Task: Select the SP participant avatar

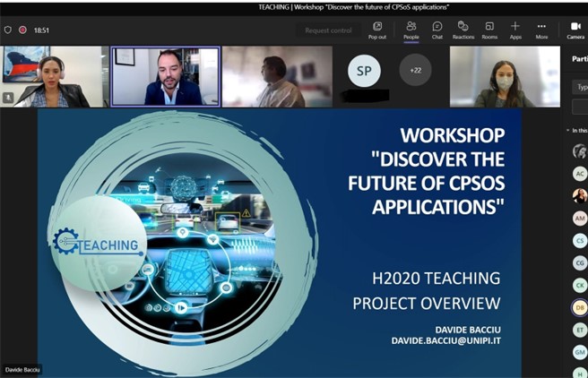Action: pyautogui.click(x=364, y=70)
